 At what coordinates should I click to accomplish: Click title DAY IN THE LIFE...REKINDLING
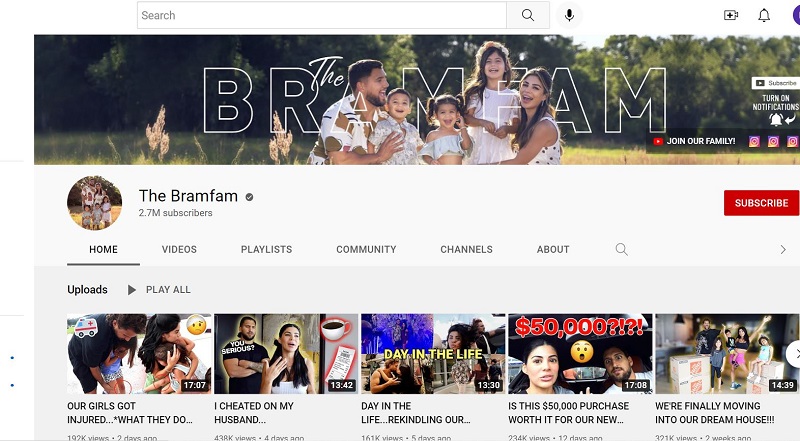[416, 413]
